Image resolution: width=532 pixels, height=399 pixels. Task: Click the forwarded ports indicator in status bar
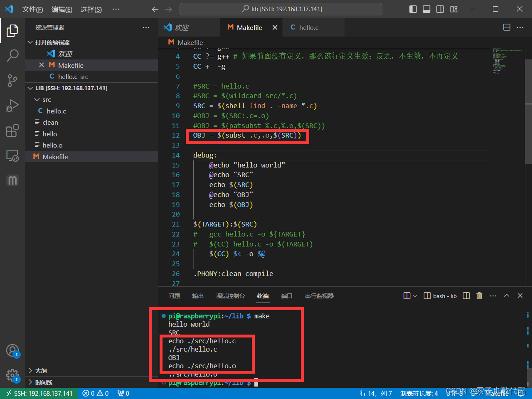(x=123, y=393)
